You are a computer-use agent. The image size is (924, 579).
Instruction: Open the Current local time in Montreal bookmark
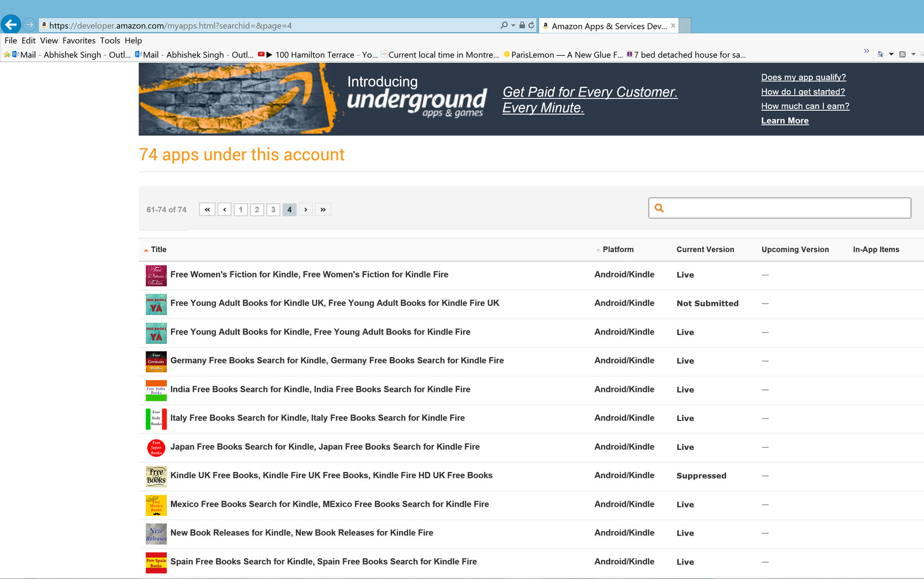(440, 55)
